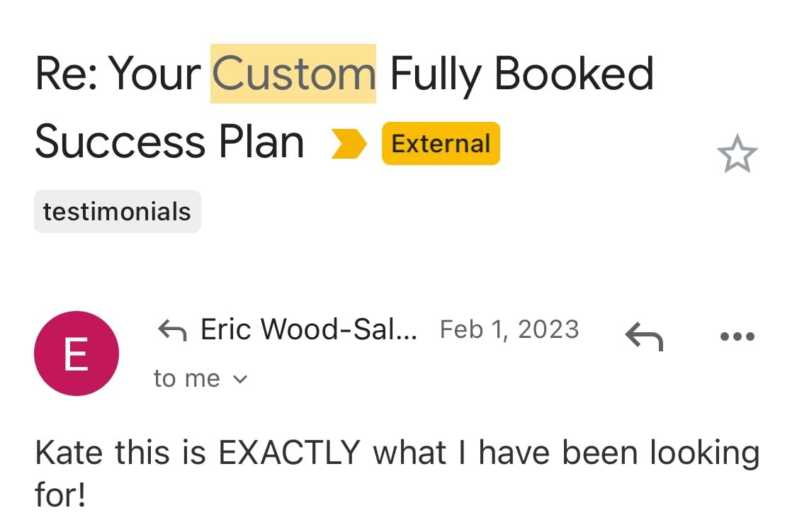The width and height of the screenshot is (797, 532).
Task: Click small reply indicator beside sender name
Action: [x=171, y=329]
